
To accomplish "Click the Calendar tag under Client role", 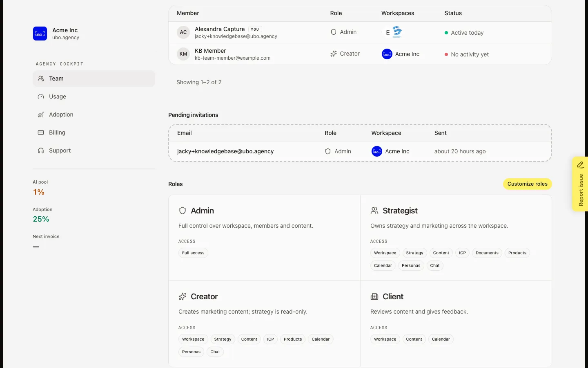I will click(441, 339).
